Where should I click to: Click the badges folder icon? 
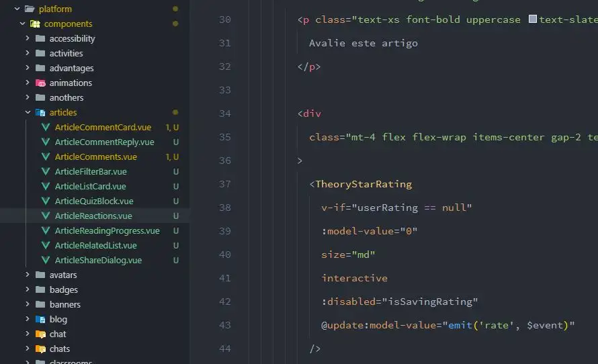tap(40, 289)
